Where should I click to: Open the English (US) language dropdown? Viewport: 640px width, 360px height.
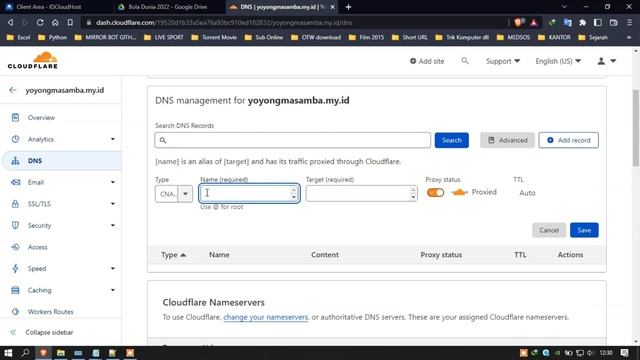[558, 61]
